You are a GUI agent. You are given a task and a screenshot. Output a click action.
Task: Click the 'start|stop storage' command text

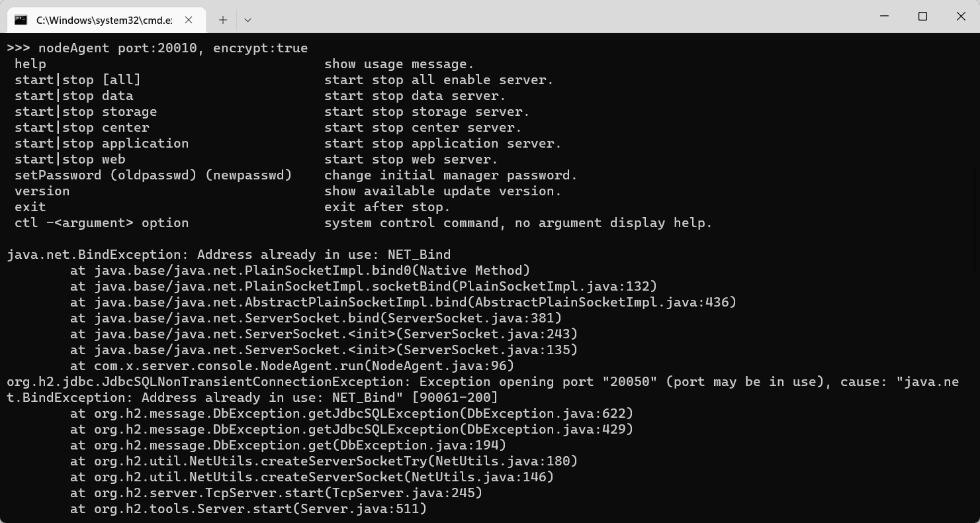pyautogui.click(x=86, y=112)
